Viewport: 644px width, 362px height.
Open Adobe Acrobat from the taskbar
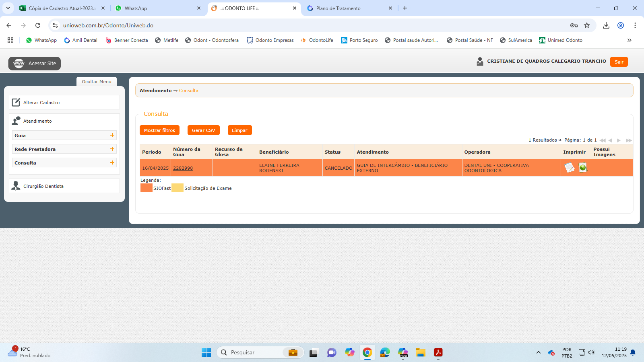click(x=438, y=352)
